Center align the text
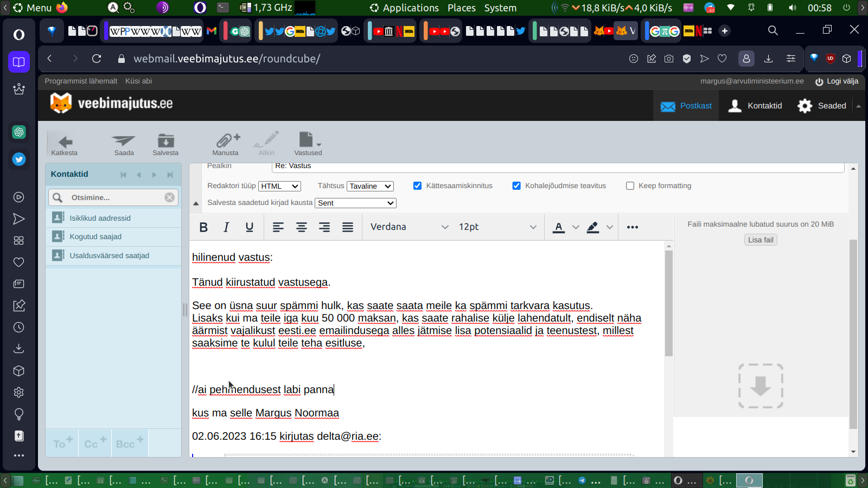Image resolution: width=868 pixels, height=488 pixels. pyautogui.click(x=301, y=227)
